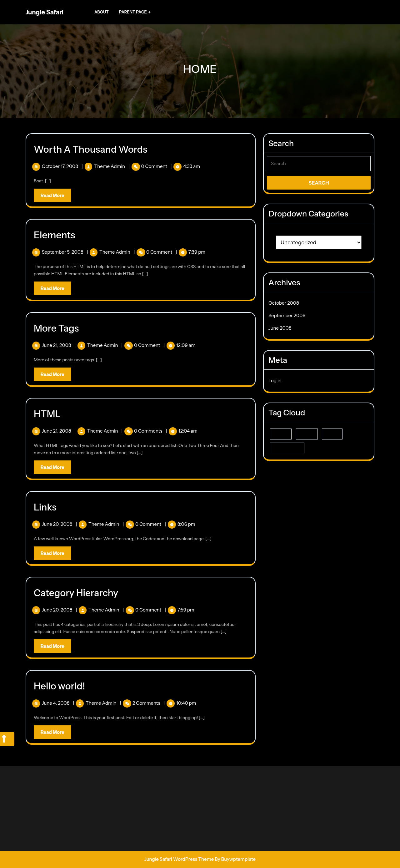Open the Hello world! post title

pyautogui.click(x=59, y=686)
